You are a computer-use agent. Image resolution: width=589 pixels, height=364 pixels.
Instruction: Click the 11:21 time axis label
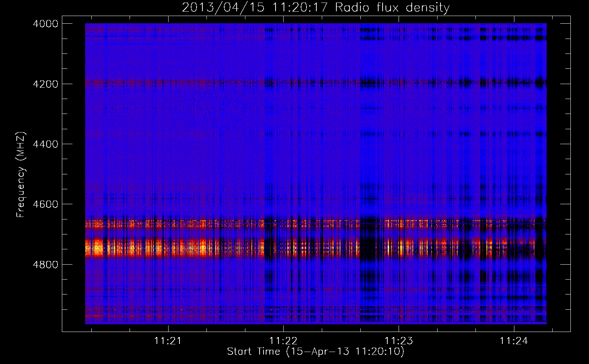[168, 341]
